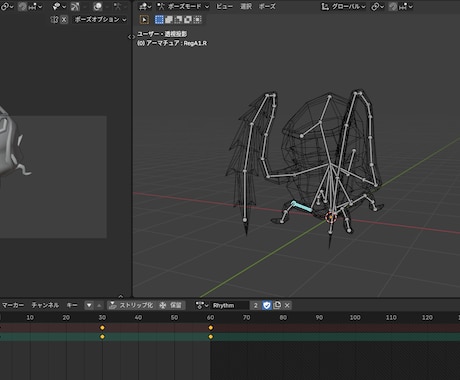
Task: Click the timeline region expand arrow above the header
Action: 121,296
